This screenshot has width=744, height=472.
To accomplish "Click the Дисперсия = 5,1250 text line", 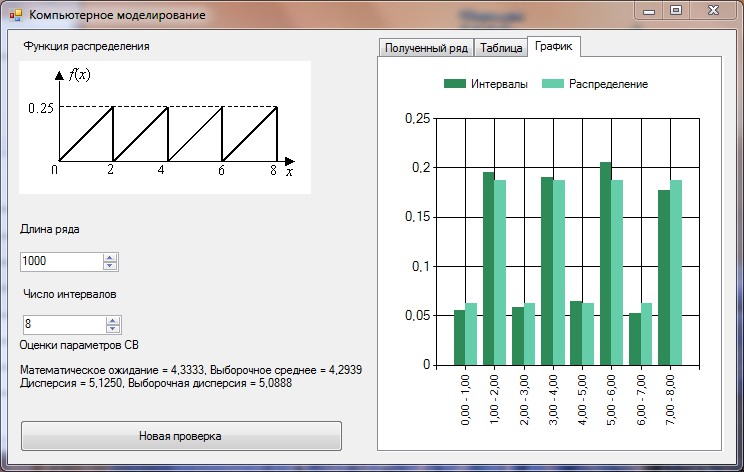I will coord(156,383).
